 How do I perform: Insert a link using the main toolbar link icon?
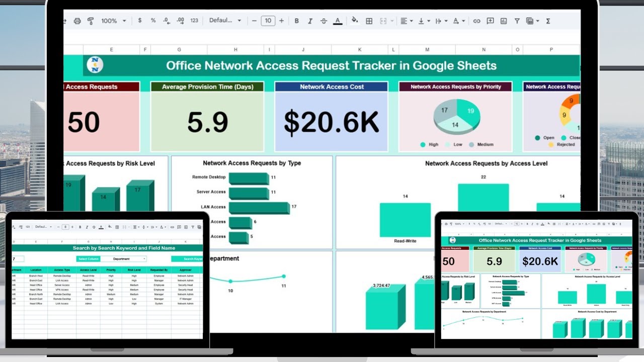point(476,21)
